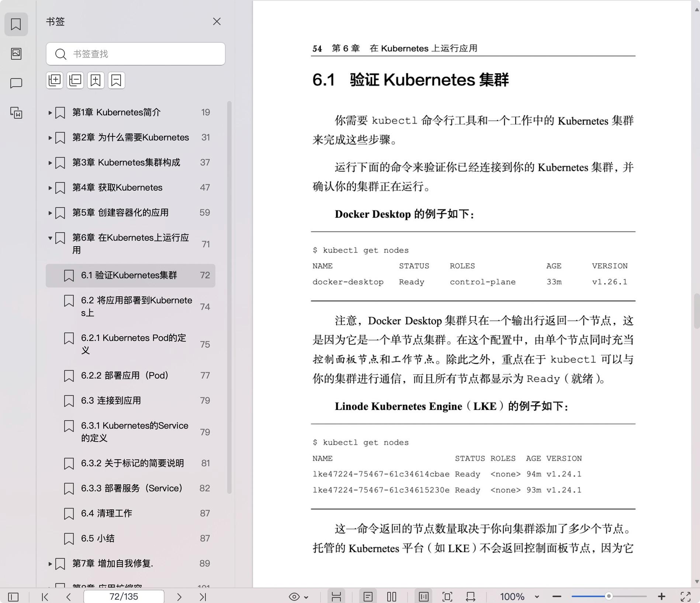The width and height of the screenshot is (700, 603).
Task: Go to bookmark 6.3.2 关于标记的简要说明
Action: [x=131, y=463]
